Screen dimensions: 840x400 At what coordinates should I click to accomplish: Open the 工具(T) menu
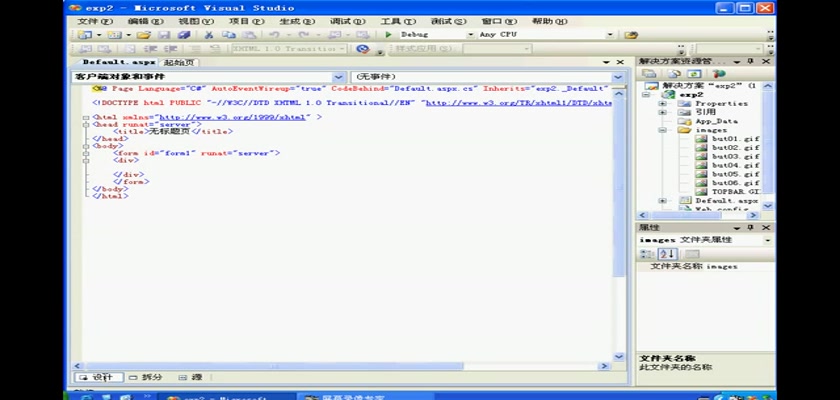coord(398,21)
